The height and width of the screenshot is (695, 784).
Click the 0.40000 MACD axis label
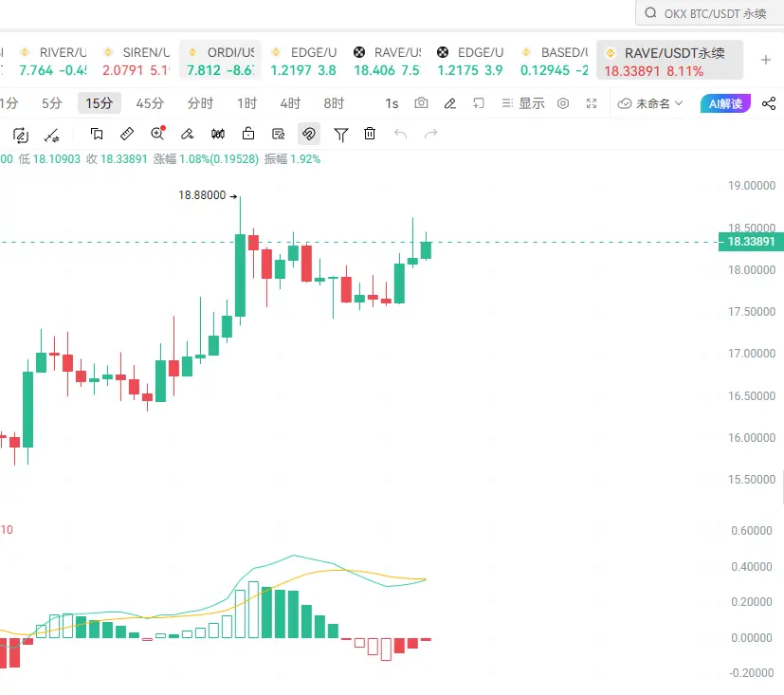tap(752, 566)
